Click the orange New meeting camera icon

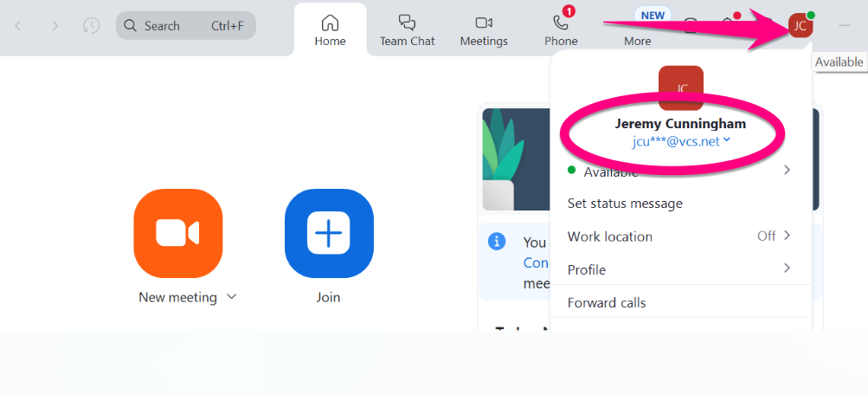177,233
